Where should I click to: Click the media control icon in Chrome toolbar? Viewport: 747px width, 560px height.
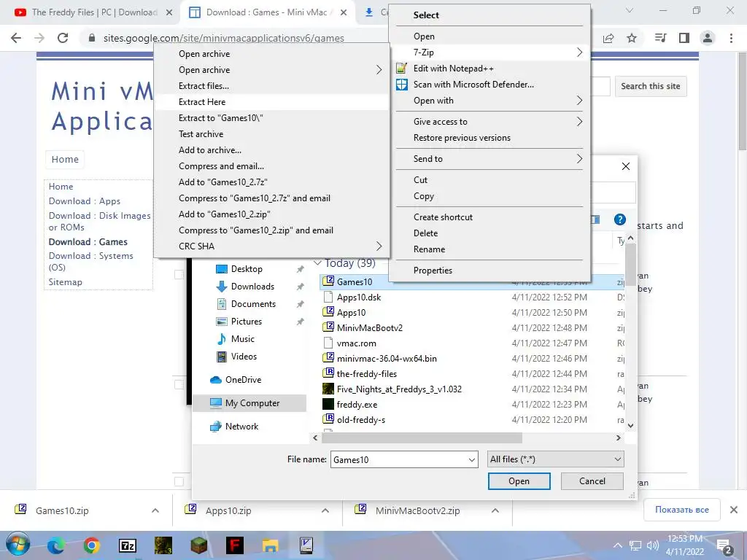coord(660,38)
